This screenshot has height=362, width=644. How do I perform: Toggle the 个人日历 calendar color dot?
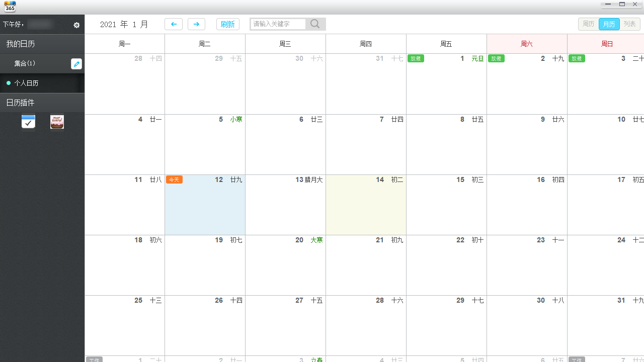point(9,83)
